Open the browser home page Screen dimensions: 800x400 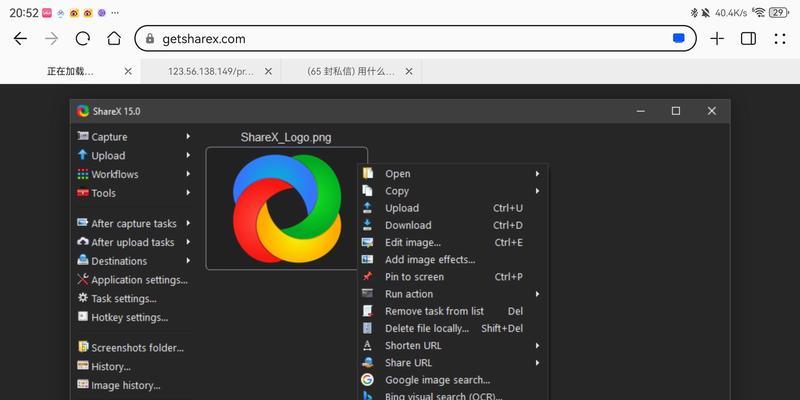point(114,39)
